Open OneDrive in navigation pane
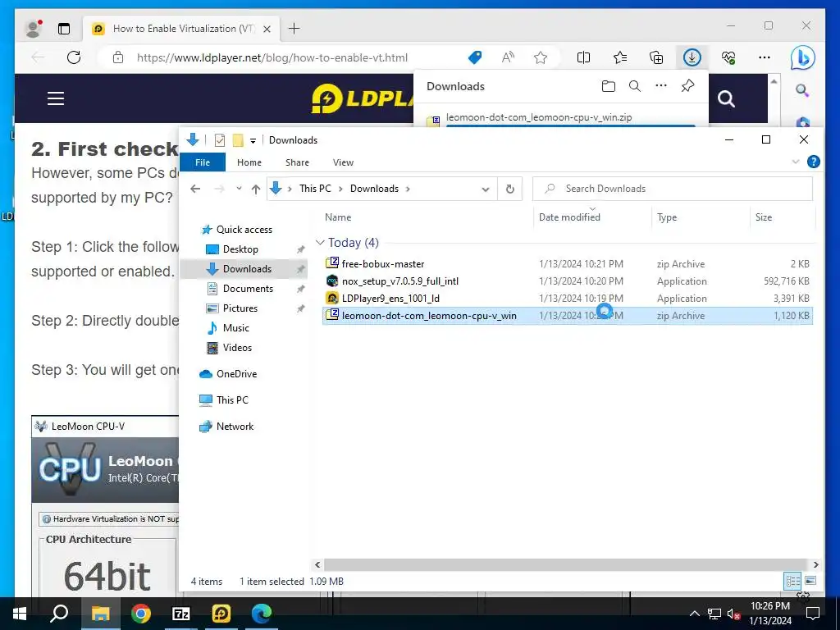 [x=236, y=374]
